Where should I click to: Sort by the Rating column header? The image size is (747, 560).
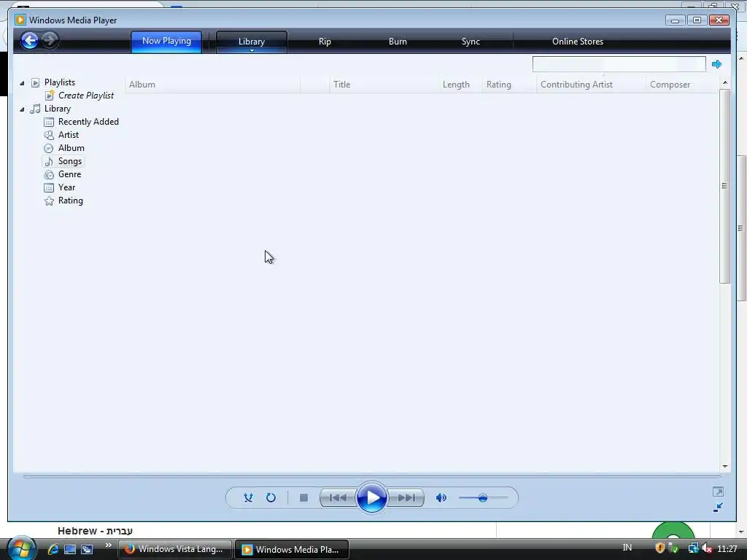click(509, 85)
